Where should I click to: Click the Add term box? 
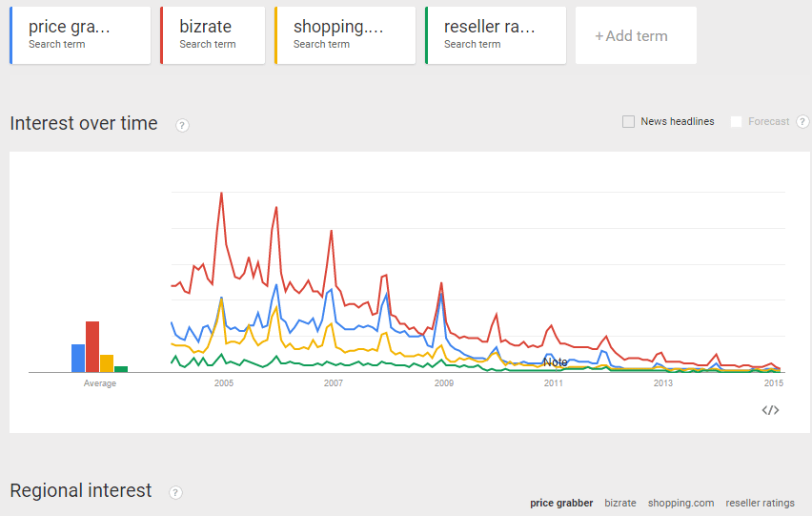point(636,35)
